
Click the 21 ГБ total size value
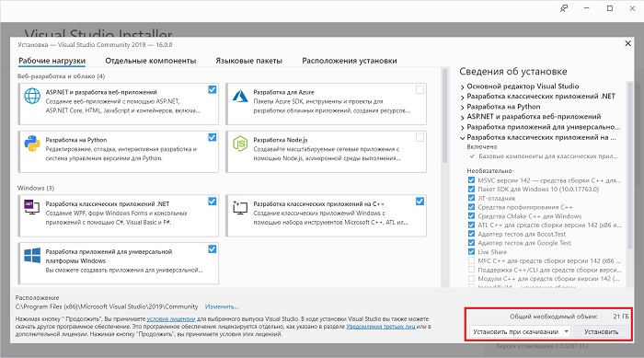tap(621, 317)
